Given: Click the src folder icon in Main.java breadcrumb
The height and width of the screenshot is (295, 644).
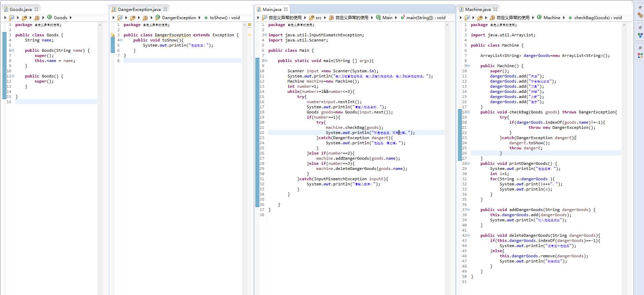Looking at the screenshot, I should click(312, 17).
